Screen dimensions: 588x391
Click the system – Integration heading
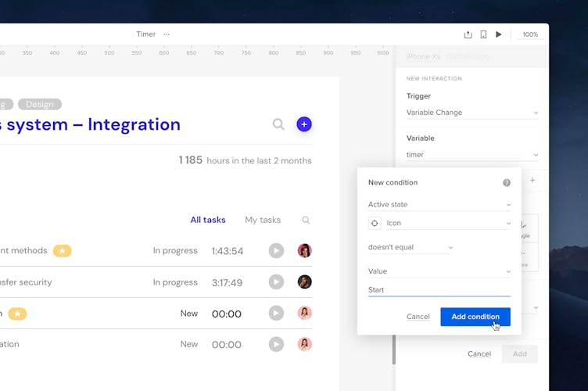click(x=90, y=124)
